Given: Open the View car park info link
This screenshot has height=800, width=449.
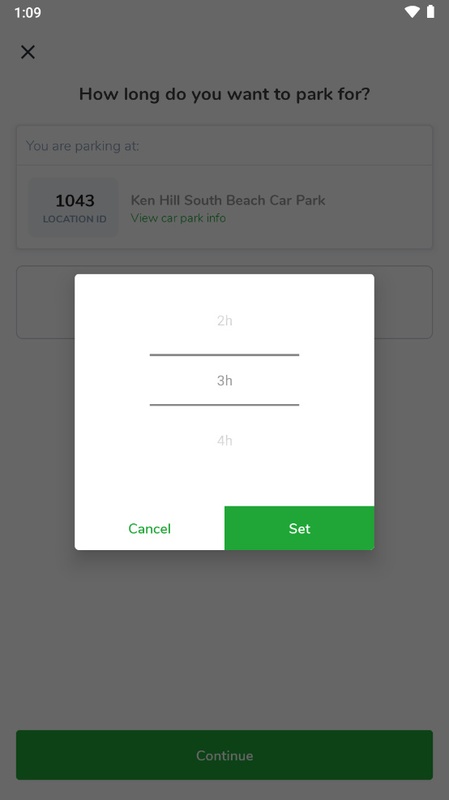Looking at the screenshot, I should (178, 218).
